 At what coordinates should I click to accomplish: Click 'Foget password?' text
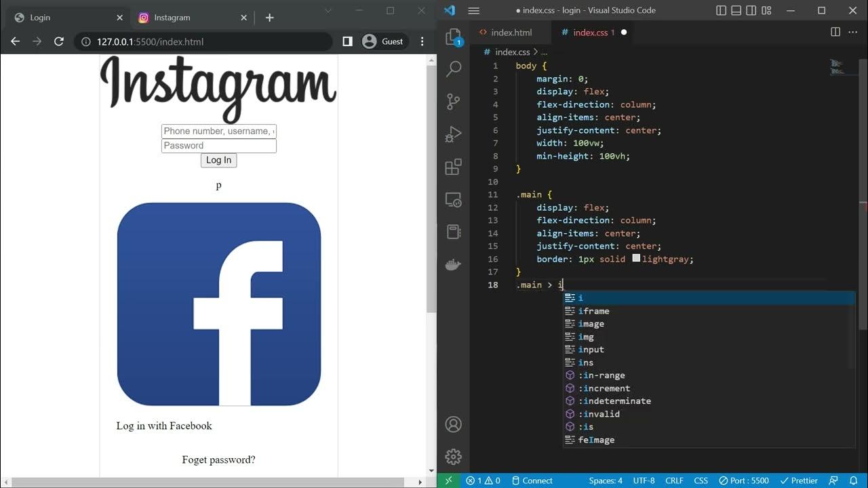click(x=218, y=460)
